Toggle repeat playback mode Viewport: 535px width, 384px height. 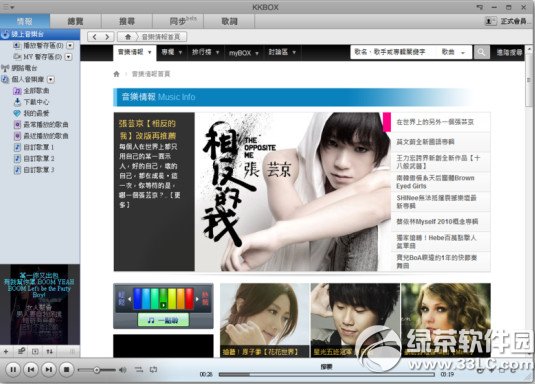[153, 369]
